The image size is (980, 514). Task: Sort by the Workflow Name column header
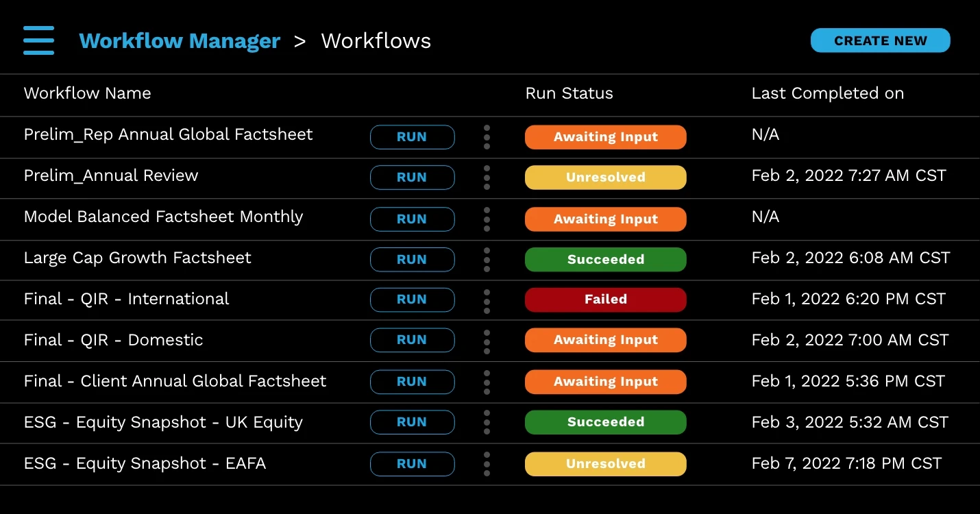pos(87,93)
